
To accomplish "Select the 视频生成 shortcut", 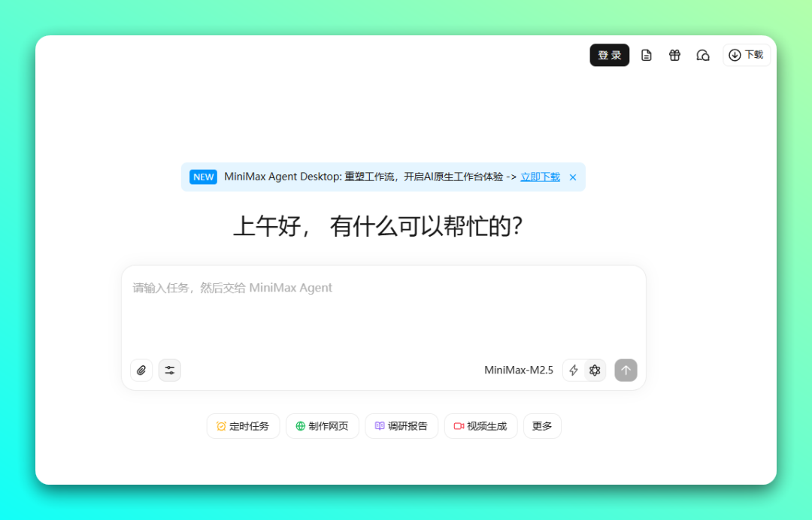I will [x=480, y=426].
